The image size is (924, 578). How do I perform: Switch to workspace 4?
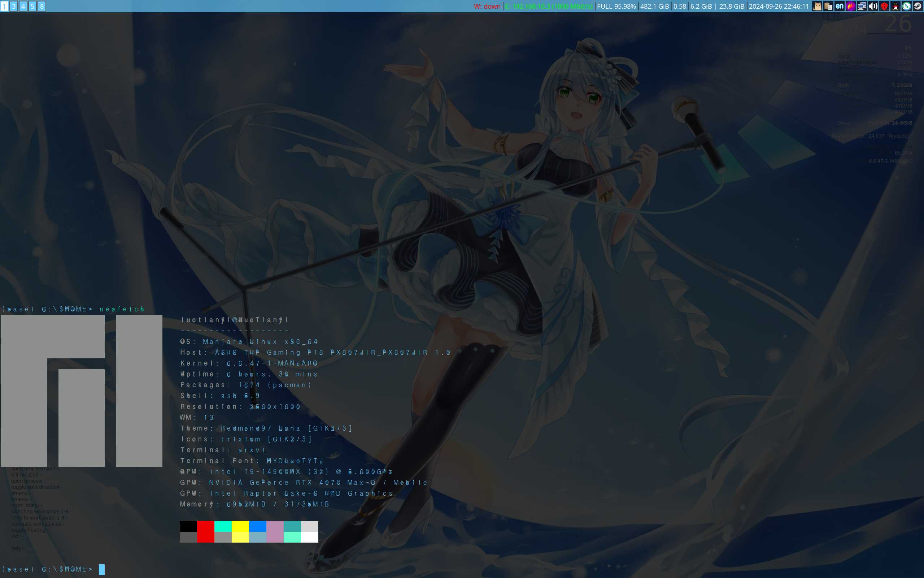tap(23, 6)
